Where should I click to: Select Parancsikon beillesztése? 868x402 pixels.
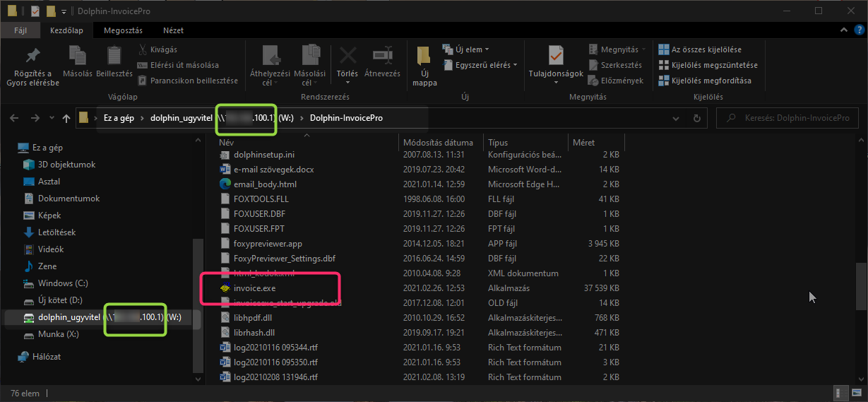188,81
